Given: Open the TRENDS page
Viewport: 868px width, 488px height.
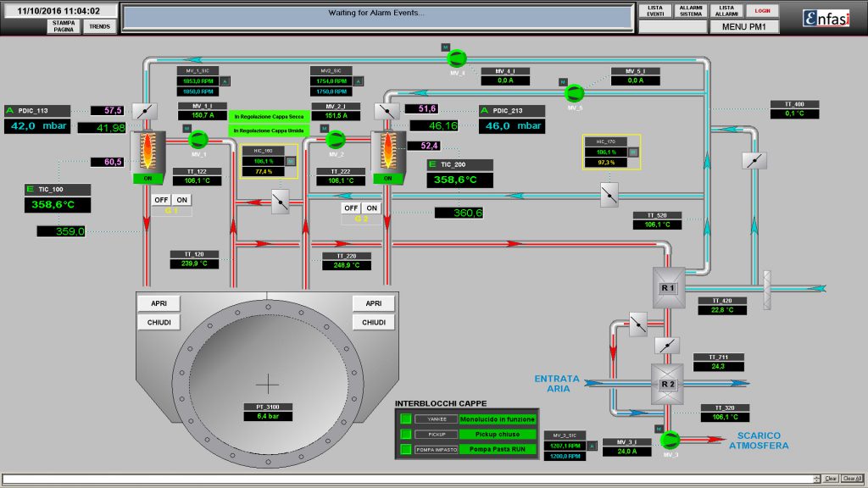Looking at the screenshot, I should tap(100, 26).
